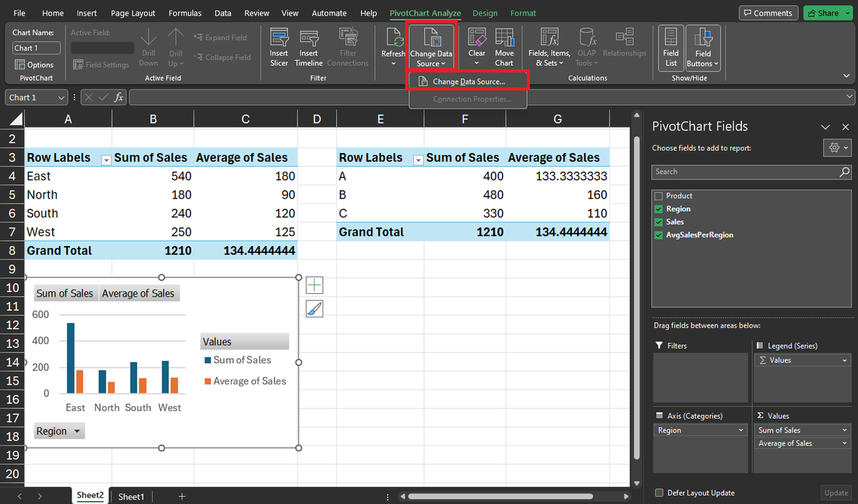Open the Comments button
Viewport: 858px width, 504px height.
(x=769, y=13)
